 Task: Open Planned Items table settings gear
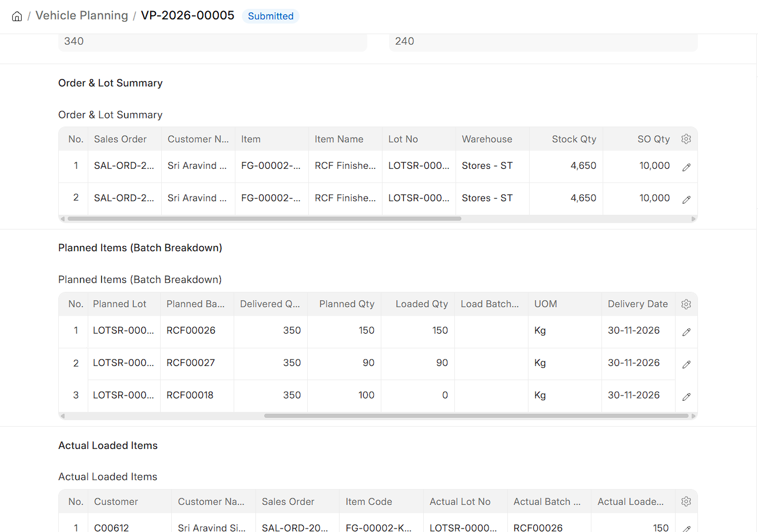coord(686,304)
